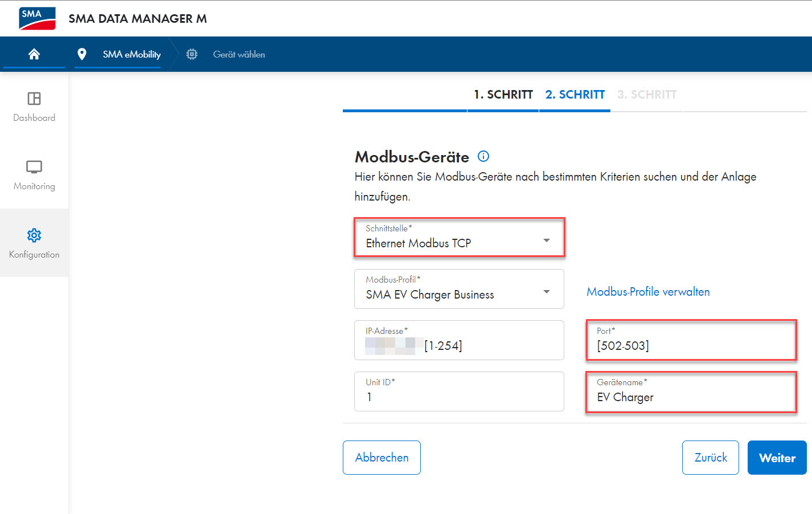Select the SMA eMobility breadcrumb
The width and height of the screenshot is (812, 514).
[x=132, y=54]
